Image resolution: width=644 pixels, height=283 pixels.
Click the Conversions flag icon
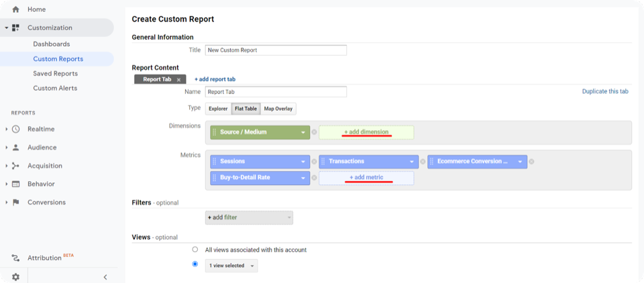(x=15, y=203)
